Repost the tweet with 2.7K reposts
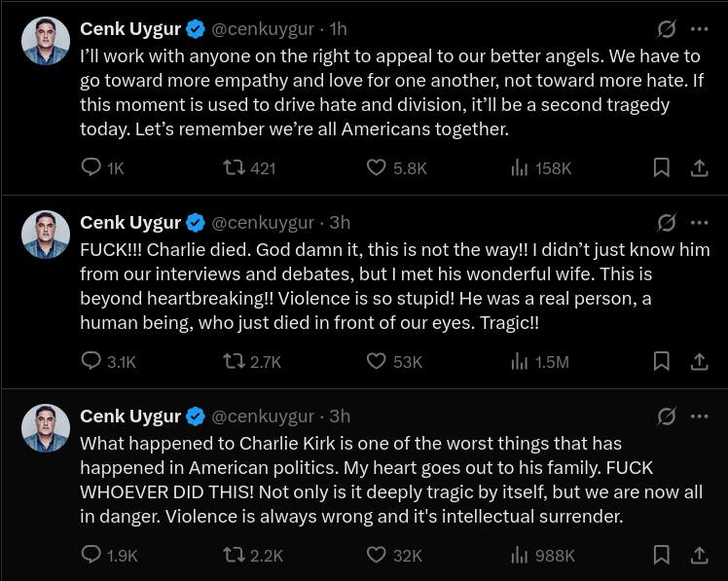Viewport: 728px width, 581px height. coord(234,362)
